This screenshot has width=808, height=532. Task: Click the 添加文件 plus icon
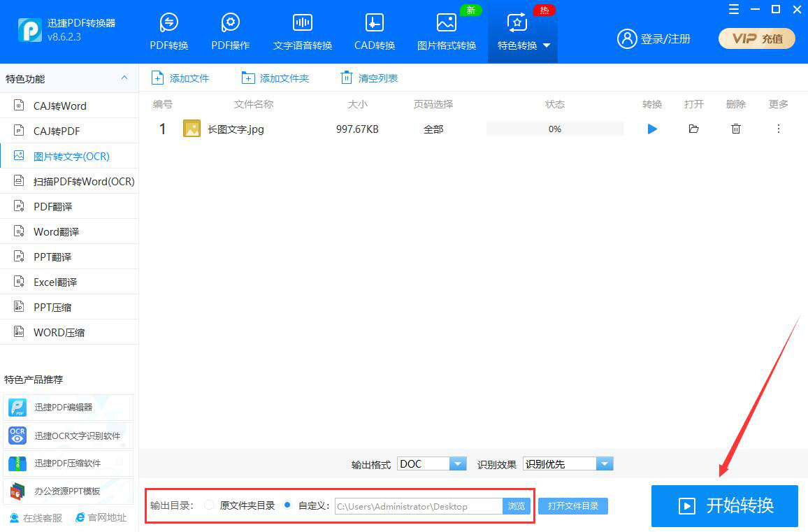coord(157,78)
